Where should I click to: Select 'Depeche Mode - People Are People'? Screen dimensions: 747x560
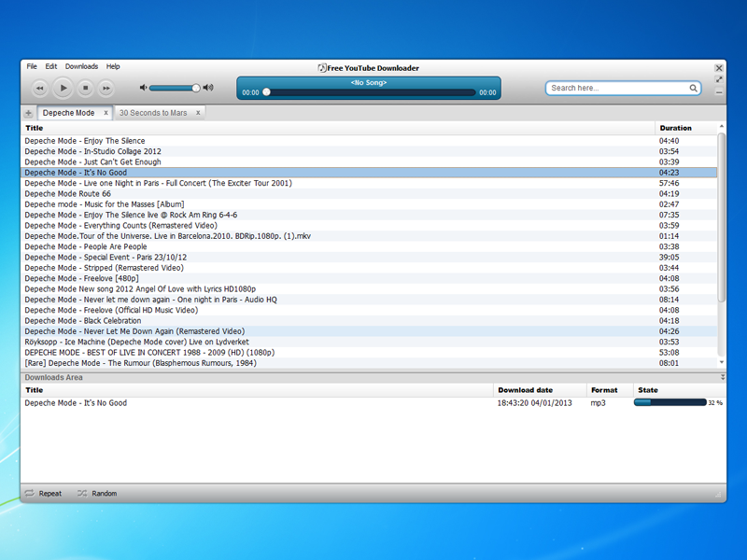click(x=369, y=246)
